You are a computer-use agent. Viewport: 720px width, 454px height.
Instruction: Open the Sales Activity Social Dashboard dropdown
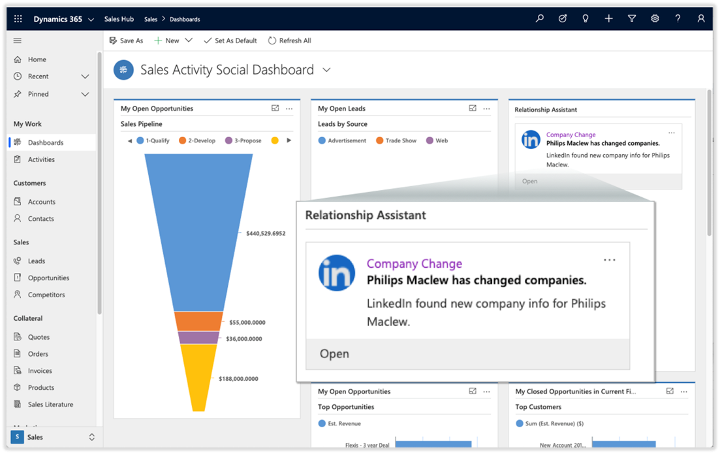click(327, 70)
